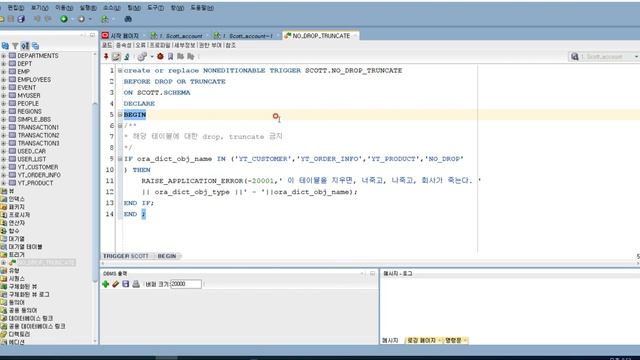Click the connection icon beside Scott_account selector
This screenshot has height=360, width=640.
click(575, 56)
